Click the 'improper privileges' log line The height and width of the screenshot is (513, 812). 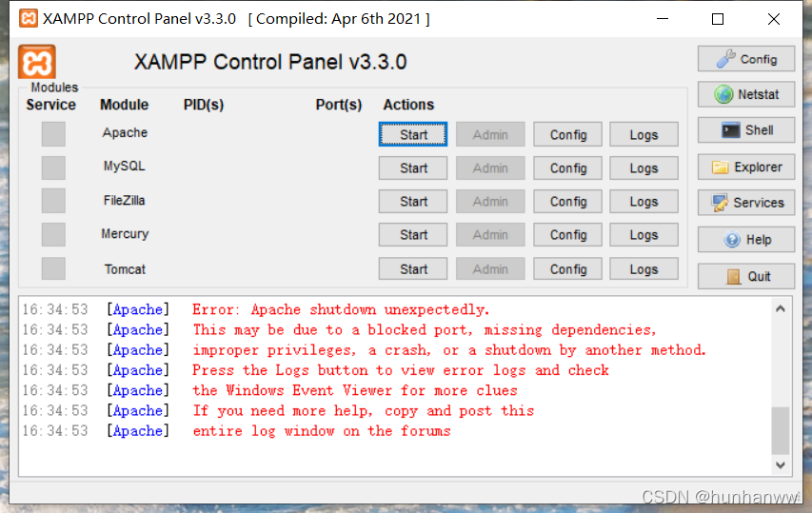[x=449, y=350]
